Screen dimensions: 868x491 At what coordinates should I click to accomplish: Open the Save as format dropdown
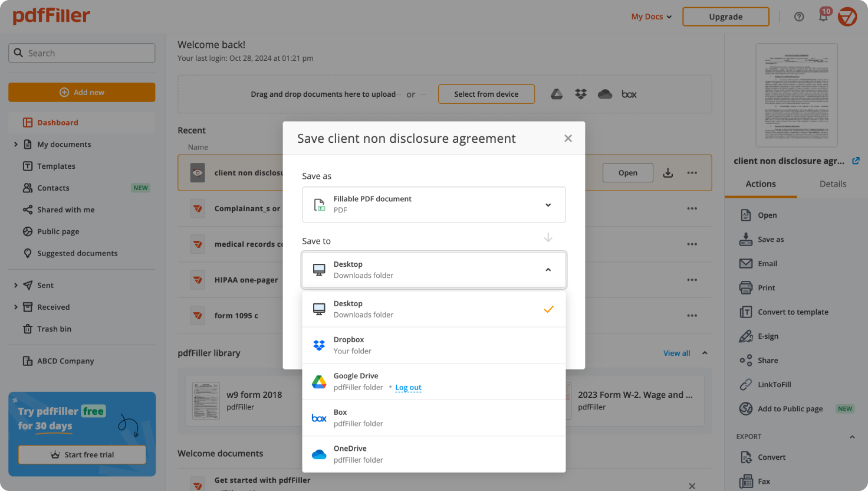[x=433, y=205]
